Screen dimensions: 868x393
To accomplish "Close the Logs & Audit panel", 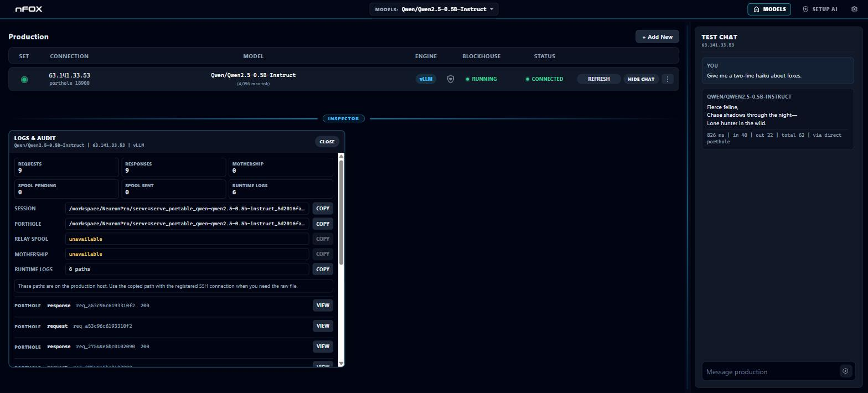I will coord(327,142).
